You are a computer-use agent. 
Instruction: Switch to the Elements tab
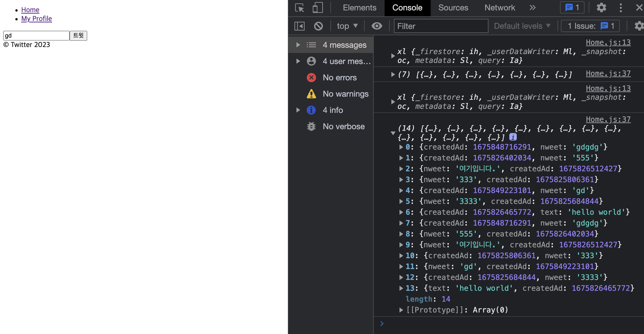[x=359, y=8]
